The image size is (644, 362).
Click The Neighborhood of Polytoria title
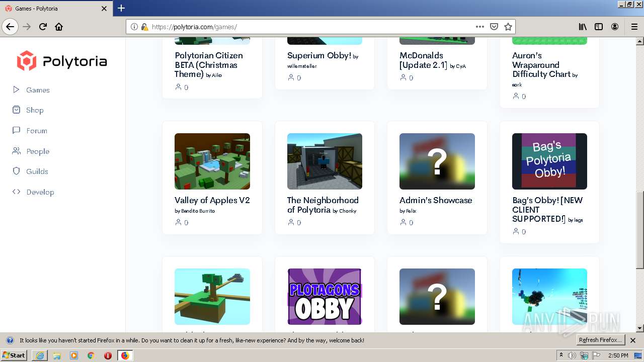click(x=323, y=205)
